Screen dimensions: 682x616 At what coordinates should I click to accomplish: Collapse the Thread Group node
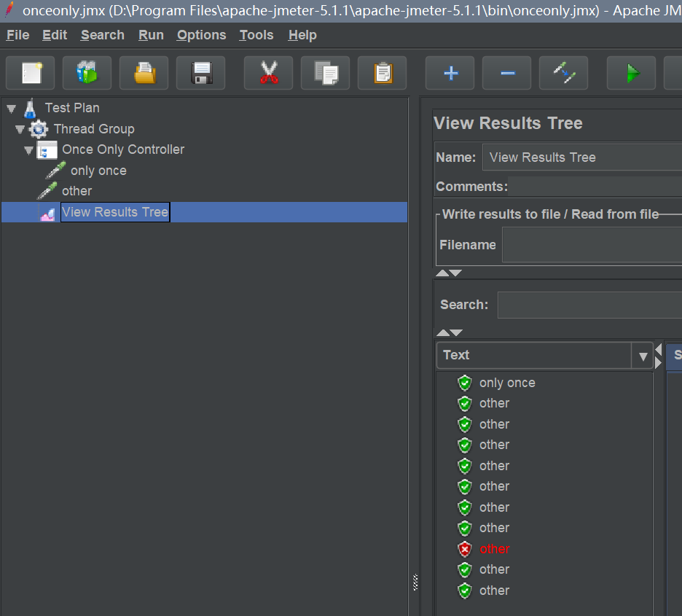20,129
